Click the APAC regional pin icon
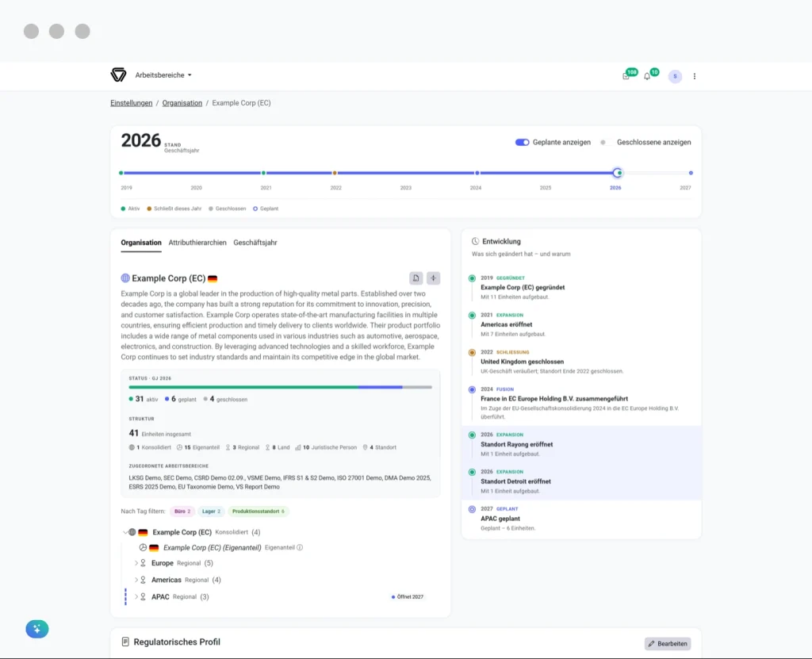Screen dimensions: 812x659 (x=144, y=597)
